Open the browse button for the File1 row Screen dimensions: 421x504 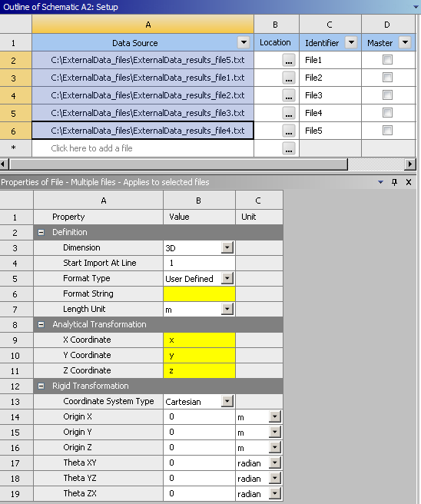pos(289,60)
